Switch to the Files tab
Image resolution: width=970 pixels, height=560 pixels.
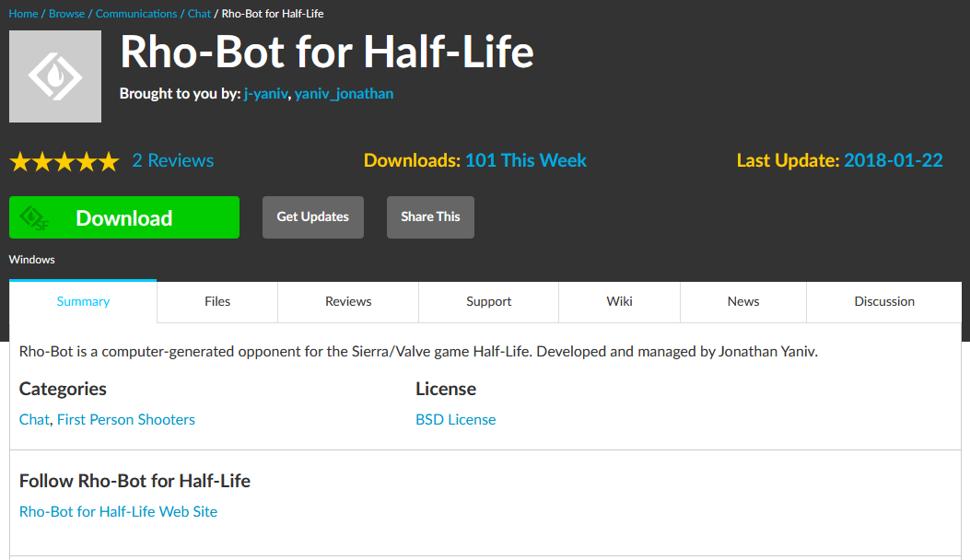217,301
